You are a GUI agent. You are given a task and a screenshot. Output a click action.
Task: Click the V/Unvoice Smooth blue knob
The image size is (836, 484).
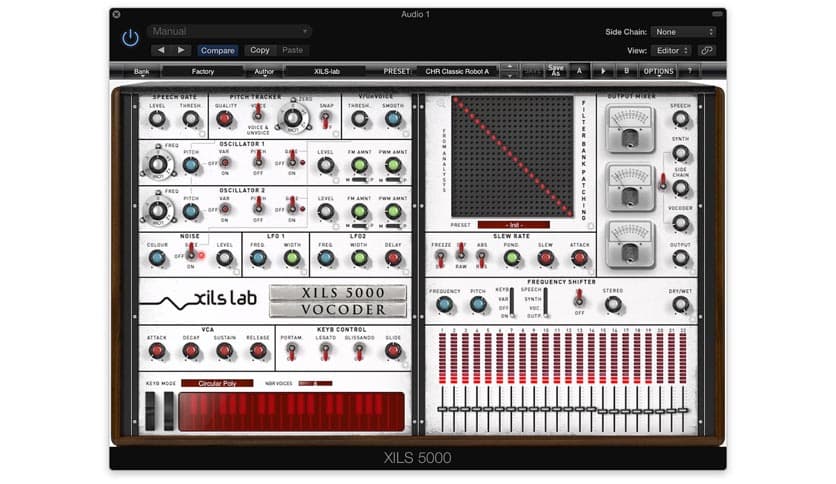click(393, 119)
